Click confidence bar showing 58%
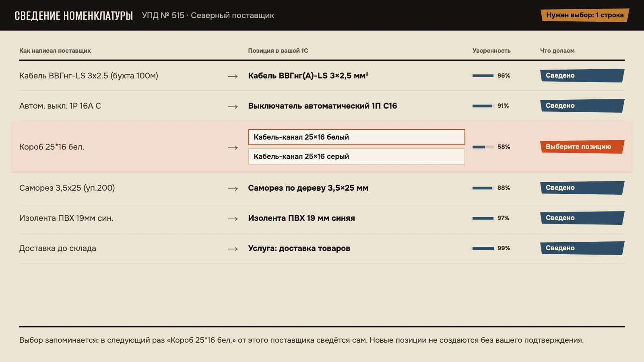Image resolution: width=644 pixels, height=362 pixels. pyautogui.click(x=483, y=147)
